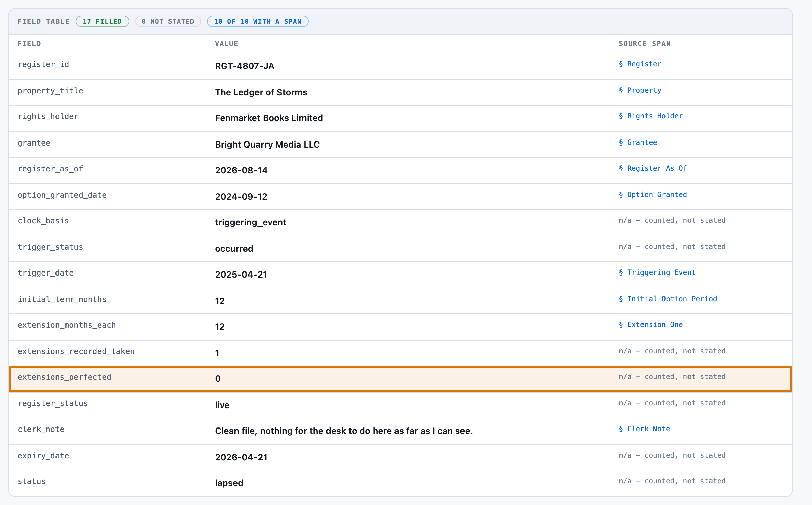Screen dimensions: 812x505
Task: Go to § Triggering Event source span
Action: [x=657, y=272]
